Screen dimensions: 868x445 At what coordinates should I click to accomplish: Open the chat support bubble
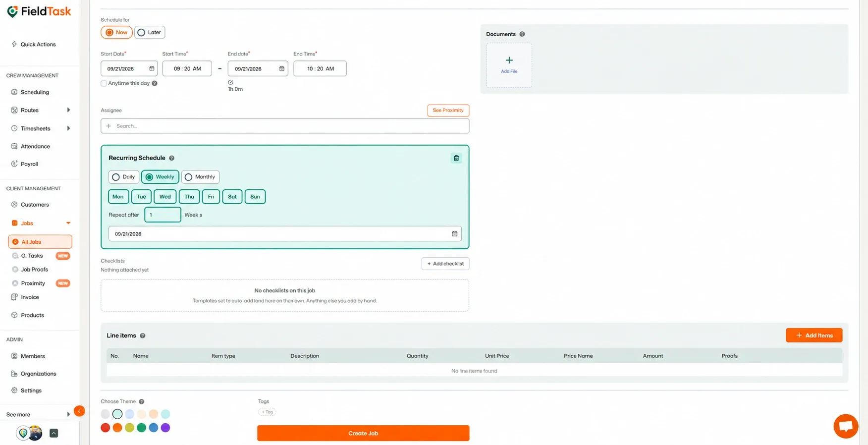point(846,426)
